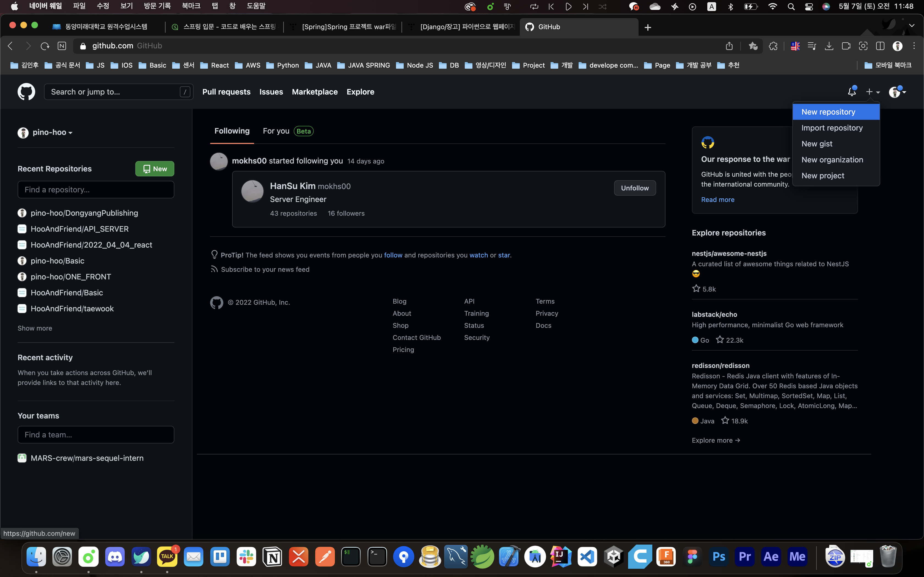
Task: Click the bookmark star icon in toolbar
Action: coord(753,46)
